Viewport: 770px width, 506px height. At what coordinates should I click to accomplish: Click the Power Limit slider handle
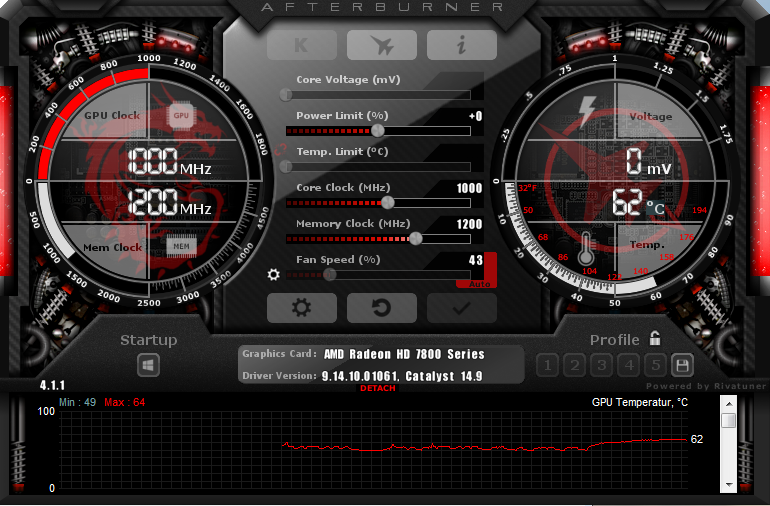point(378,130)
